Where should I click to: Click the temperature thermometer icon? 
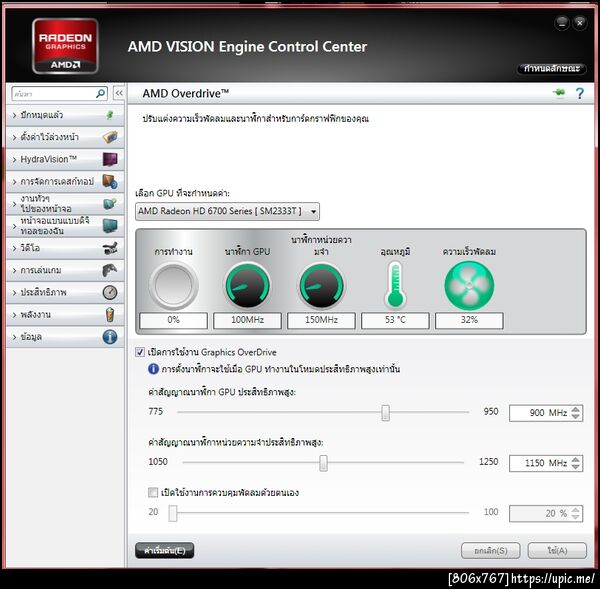pos(395,285)
